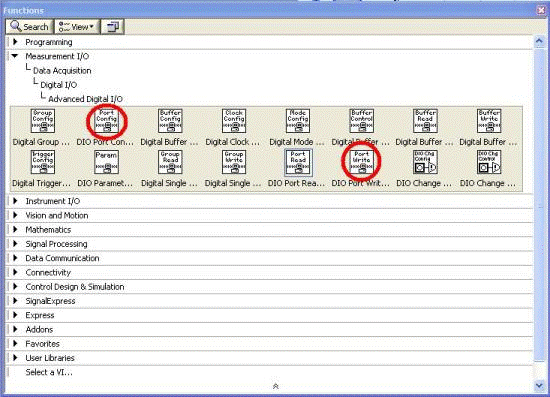The height and width of the screenshot is (397, 550).
Task: Choose the Digital Clock Config VI icon
Action: coord(234,121)
